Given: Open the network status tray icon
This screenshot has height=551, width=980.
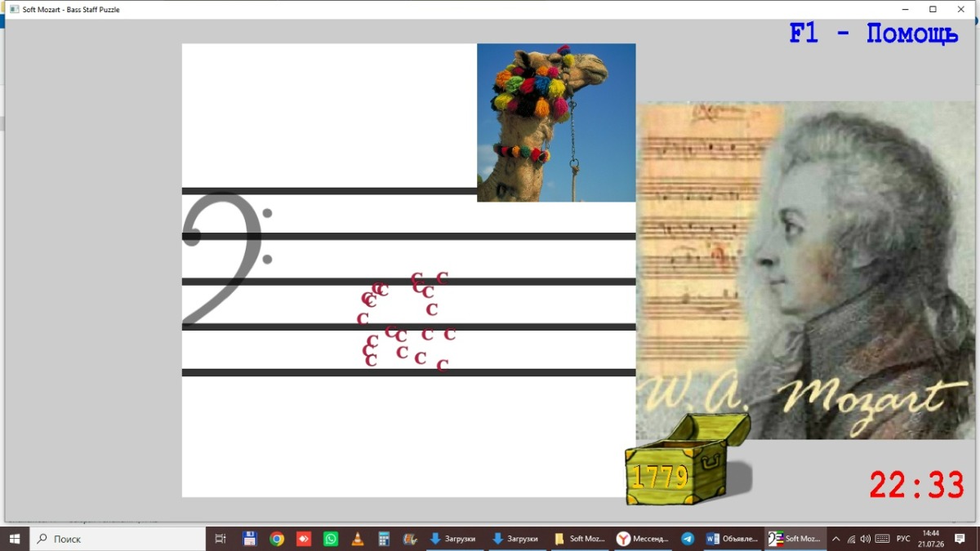Looking at the screenshot, I should click(x=851, y=539).
